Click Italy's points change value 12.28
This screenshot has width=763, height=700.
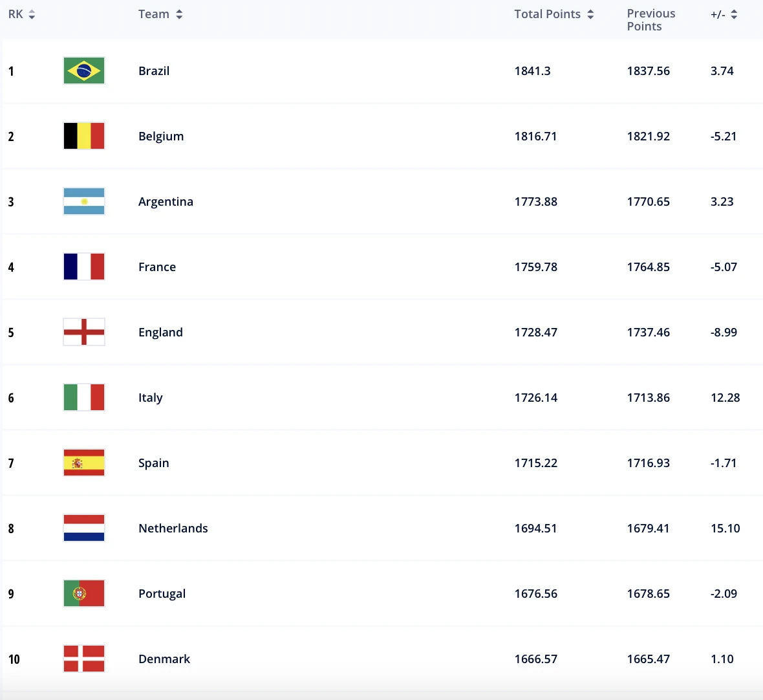pos(725,397)
